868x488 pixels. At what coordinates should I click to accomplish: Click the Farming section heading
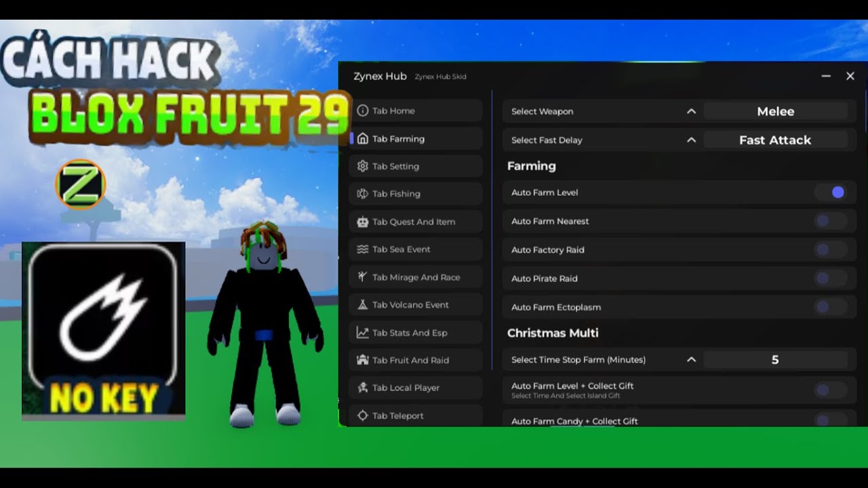(x=532, y=166)
